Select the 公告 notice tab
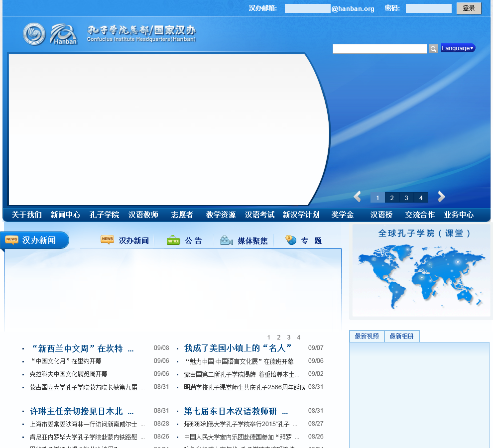Image resolution: width=493 pixels, height=448 pixels. coord(193,241)
